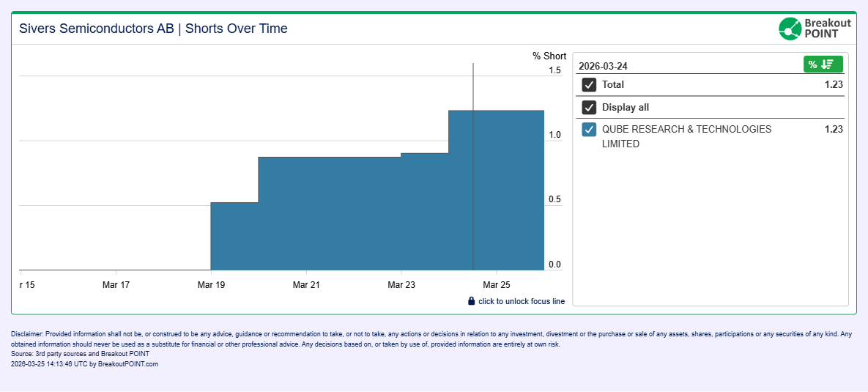Image resolution: width=868 pixels, height=392 pixels.
Task: Toggle the Display all checkbox
Action: click(x=589, y=108)
